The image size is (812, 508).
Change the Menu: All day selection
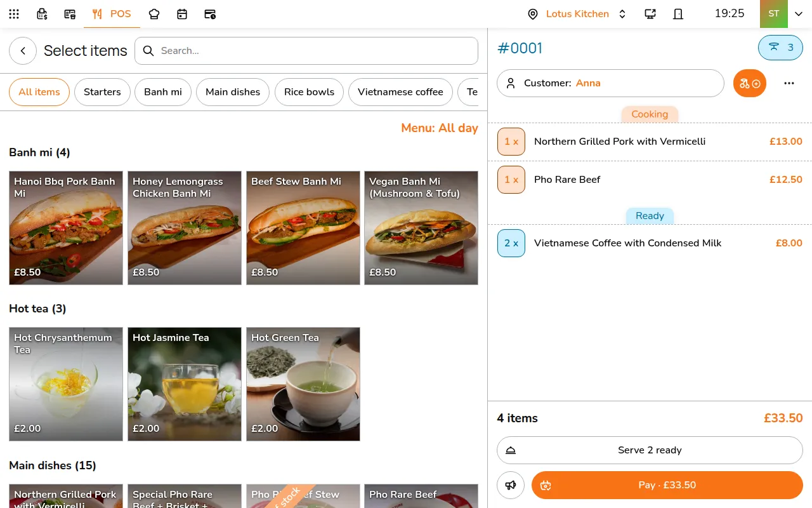[440, 128]
